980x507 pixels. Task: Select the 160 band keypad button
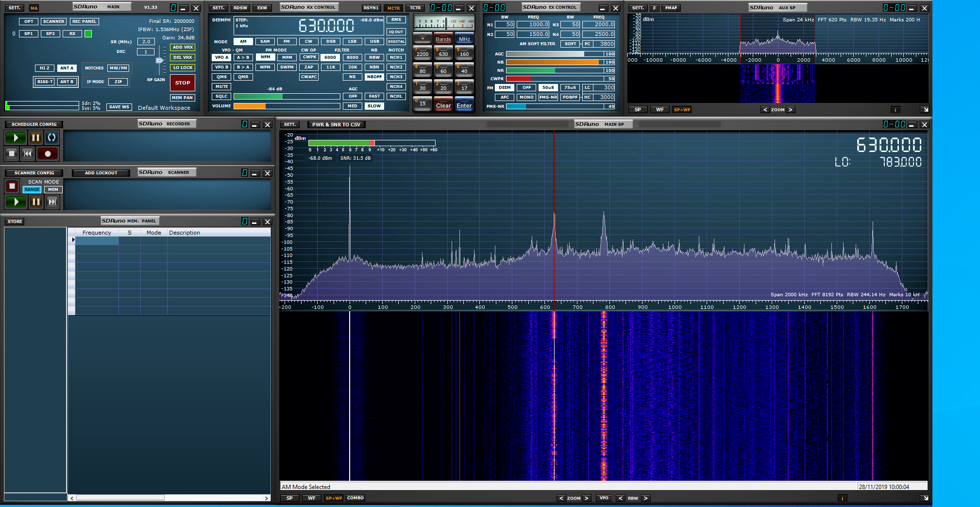[464, 52]
